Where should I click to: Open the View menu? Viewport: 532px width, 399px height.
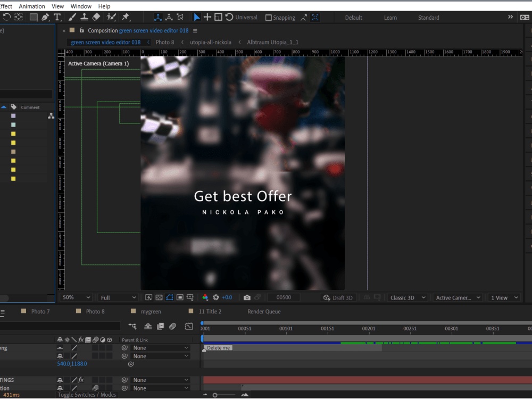[x=57, y=6]
